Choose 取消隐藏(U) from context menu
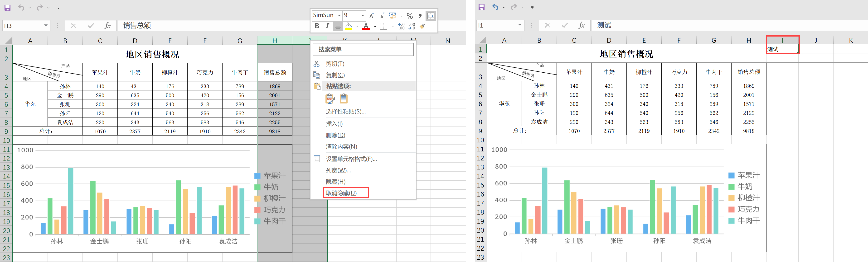 coord(341,193)
